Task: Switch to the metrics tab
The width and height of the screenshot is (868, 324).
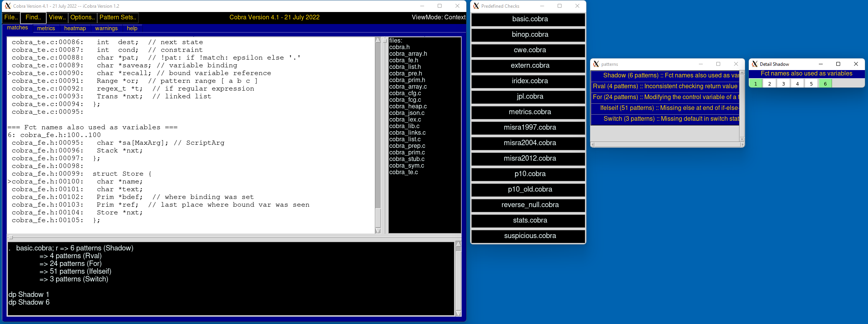Action: click(x=46, y=28)
